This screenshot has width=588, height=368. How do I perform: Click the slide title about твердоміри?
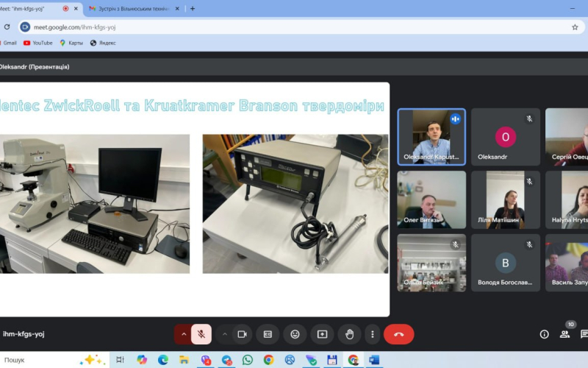(x=192, y=105)
